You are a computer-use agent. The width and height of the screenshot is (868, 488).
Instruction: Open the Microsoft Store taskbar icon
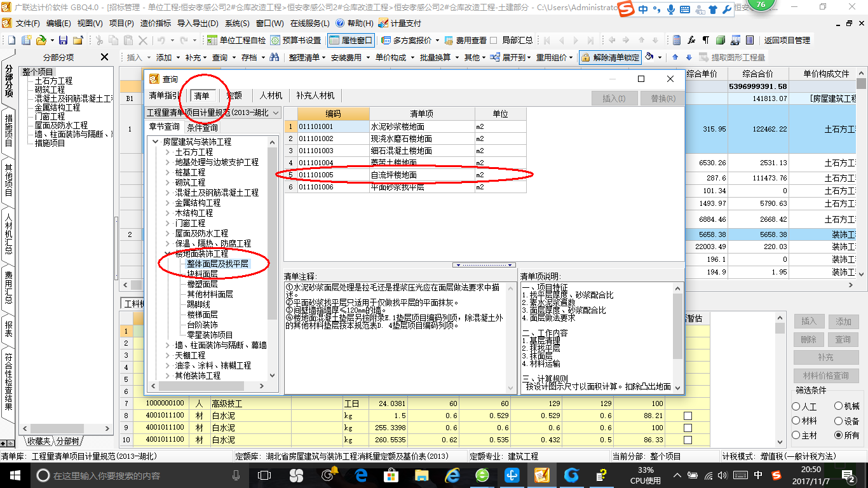(x=391, y=475)
